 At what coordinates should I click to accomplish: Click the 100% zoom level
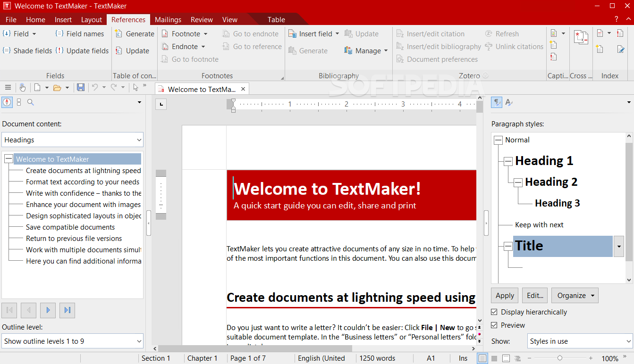point(610,359)
